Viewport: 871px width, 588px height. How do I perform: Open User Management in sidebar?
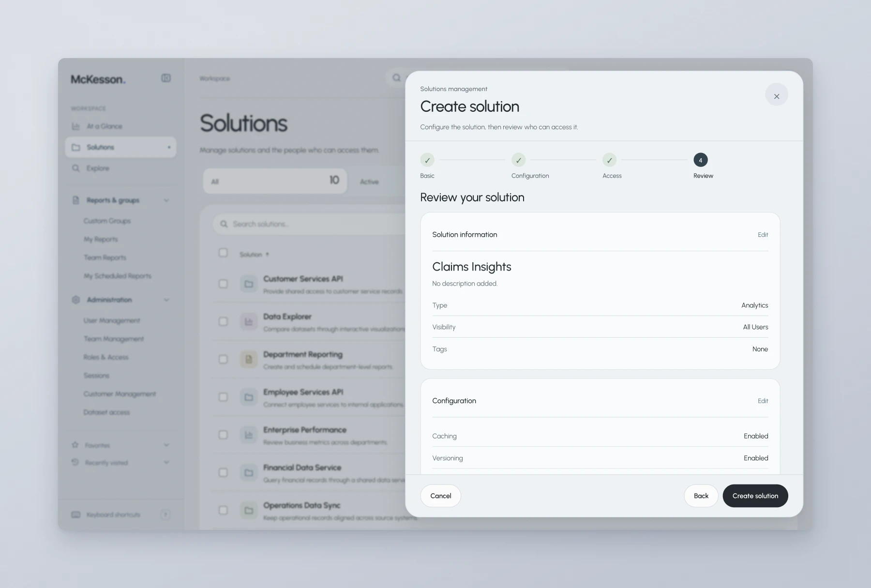(112, 320)
